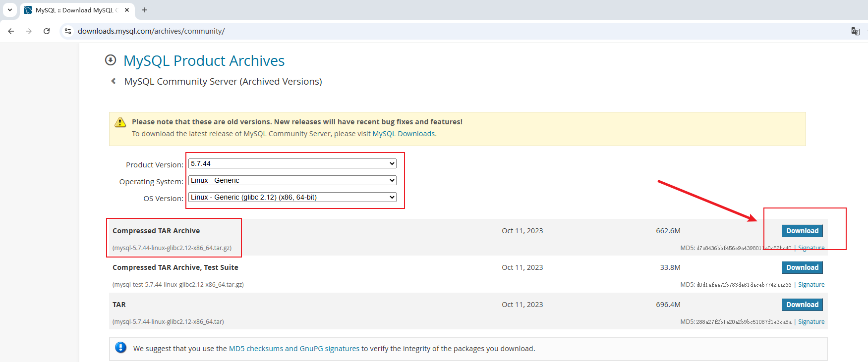Click the Oct 11, 2023 date in Test Suite row
Image resolution: width=868 pixels, height=362 pixels.
[522, 267]
